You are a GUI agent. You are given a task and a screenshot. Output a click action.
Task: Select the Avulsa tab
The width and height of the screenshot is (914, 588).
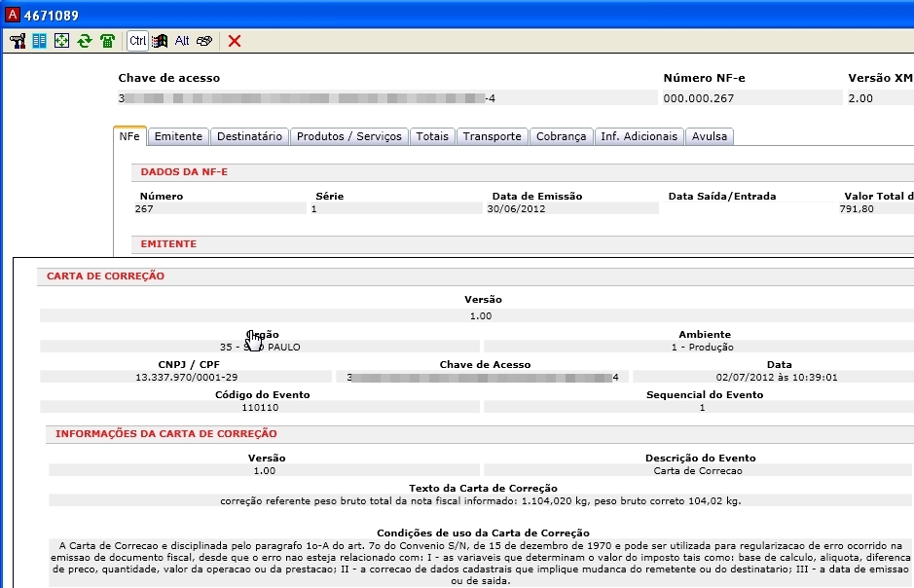point(710,136)
